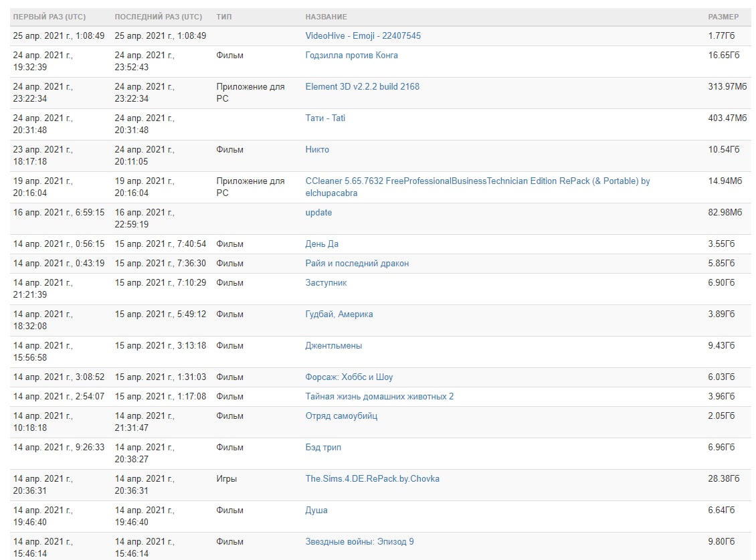756x560 pixels.
Task: Open the Райя и последний дракон link
Action: (357, 264)
